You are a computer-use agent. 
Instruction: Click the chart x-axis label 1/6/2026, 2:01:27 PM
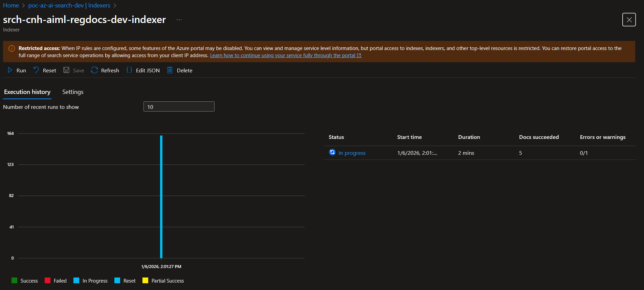tap(161, 267)
